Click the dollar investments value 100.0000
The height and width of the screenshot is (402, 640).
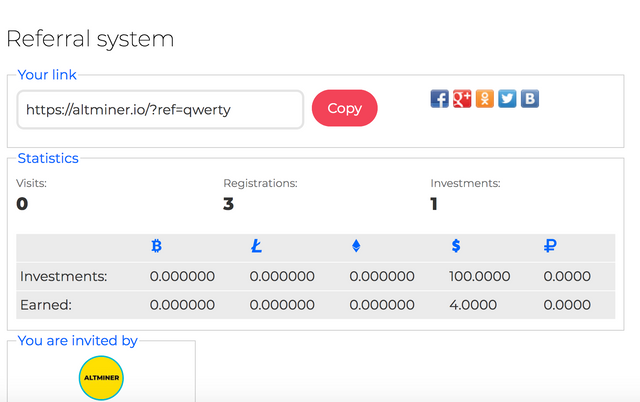pos(480,276)
